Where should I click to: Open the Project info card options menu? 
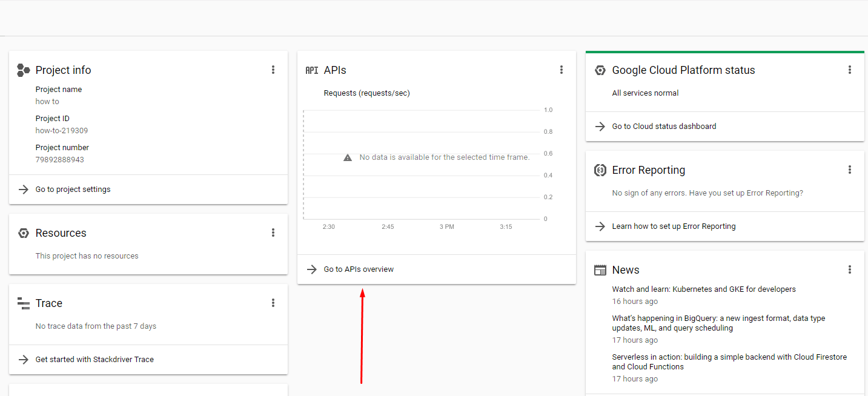pyautogui.click(x=273, y=70)
